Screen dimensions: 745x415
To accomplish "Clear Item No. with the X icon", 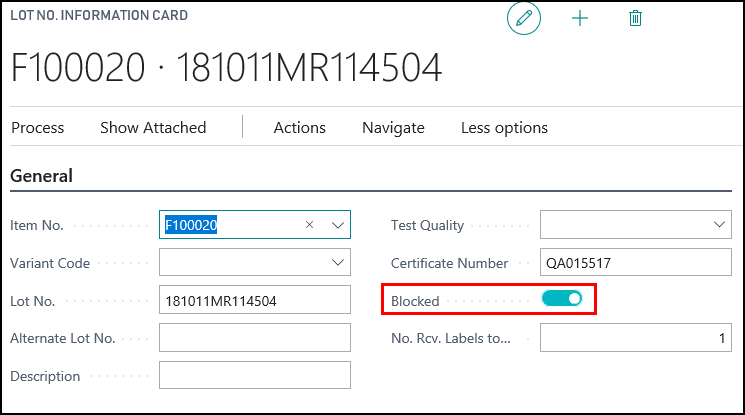I will coord(310,225).
